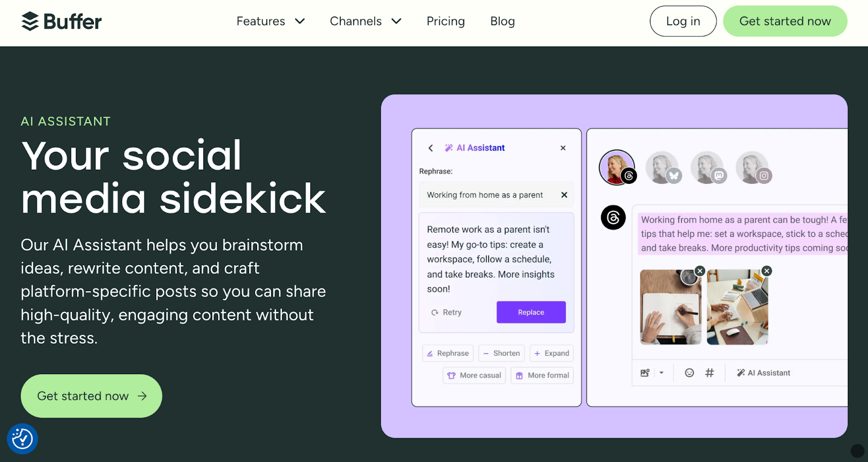Click the hashtag icon in composer toolbar
The height and width of the screenshot is (462, 868).
tap(710, 373)
